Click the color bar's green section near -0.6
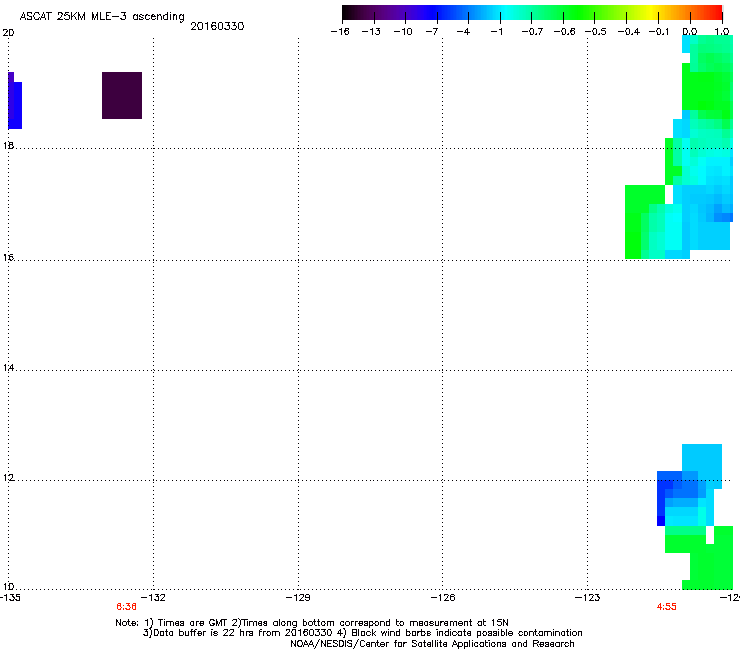740x650 pixels. 563,13
